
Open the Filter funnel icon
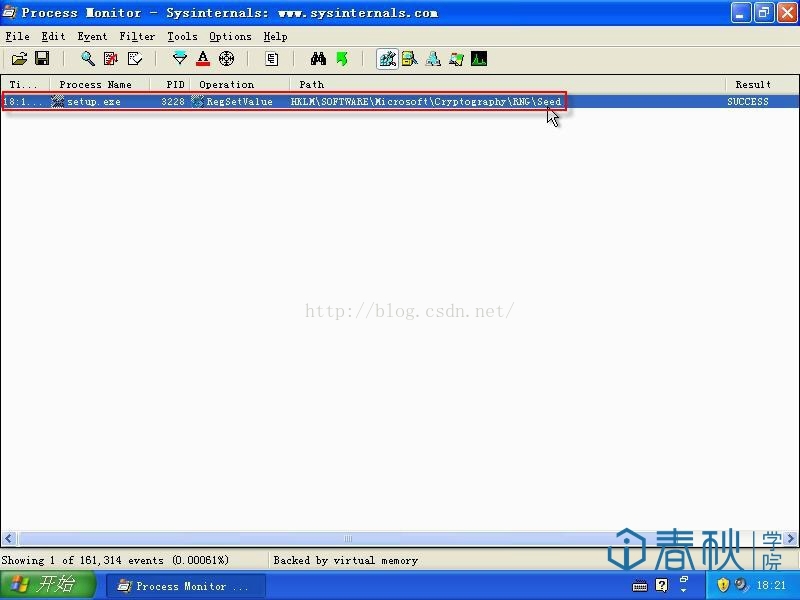(x=180, y=59)
